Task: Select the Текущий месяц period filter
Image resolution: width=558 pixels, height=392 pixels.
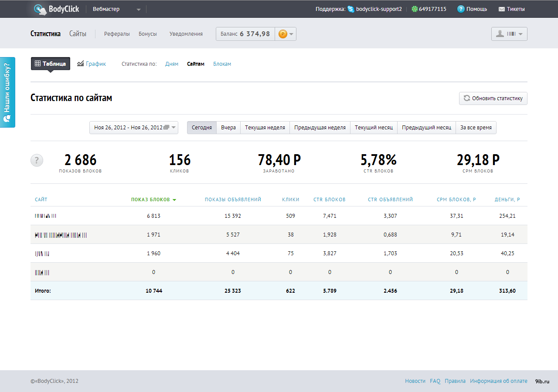Action: (374, 128)
